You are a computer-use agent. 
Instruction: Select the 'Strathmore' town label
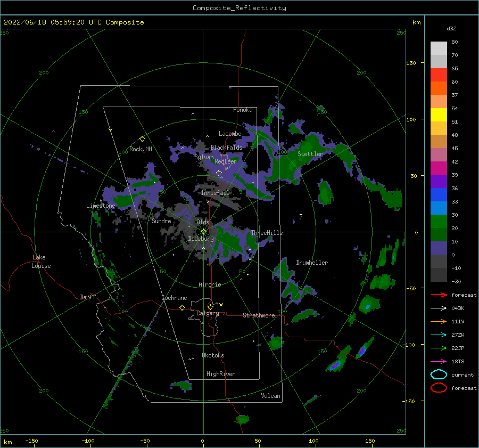(259, 315)
